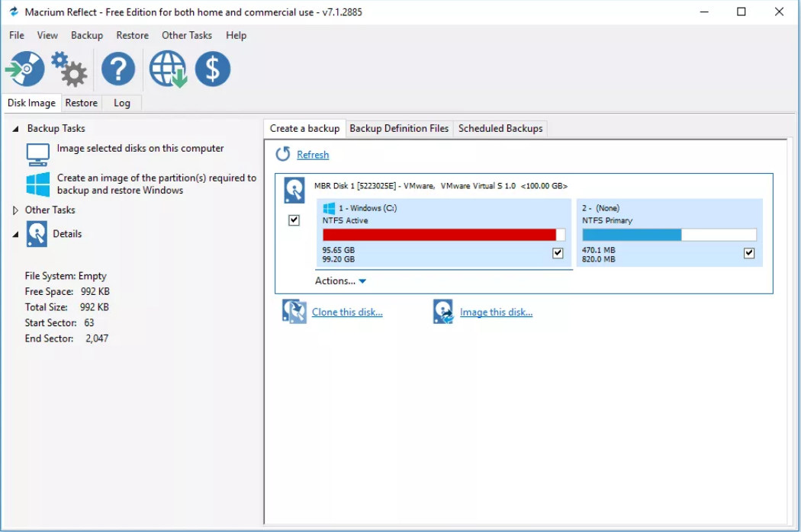Open settings via the gears toolbar icon
The width and height of the screenshot is (801, 532).
[69, 69]
